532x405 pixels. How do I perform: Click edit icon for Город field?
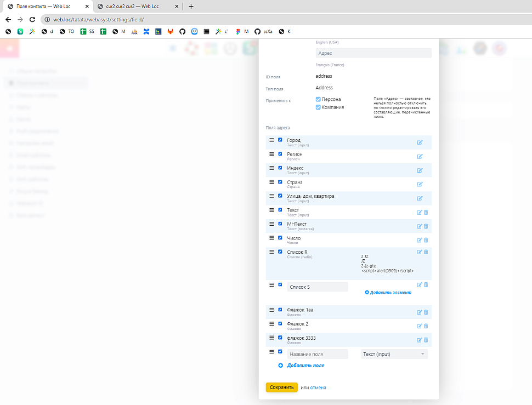pyautogui.click(x=420, y=142)
